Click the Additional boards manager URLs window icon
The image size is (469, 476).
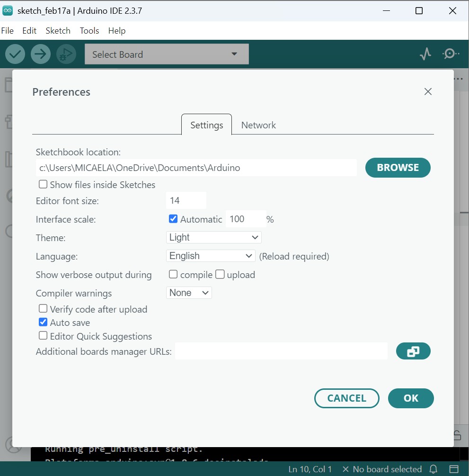click(413, 351)
